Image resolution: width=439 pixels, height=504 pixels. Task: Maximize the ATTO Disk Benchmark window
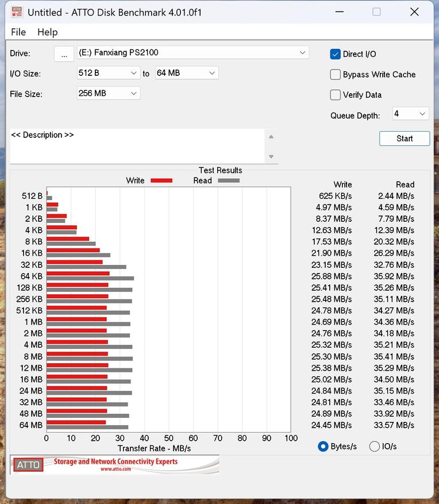376,12
